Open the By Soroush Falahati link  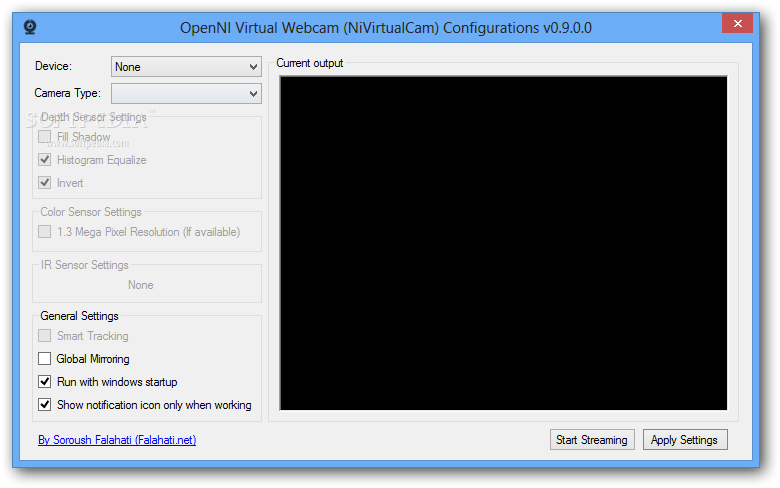click(117, 440)
